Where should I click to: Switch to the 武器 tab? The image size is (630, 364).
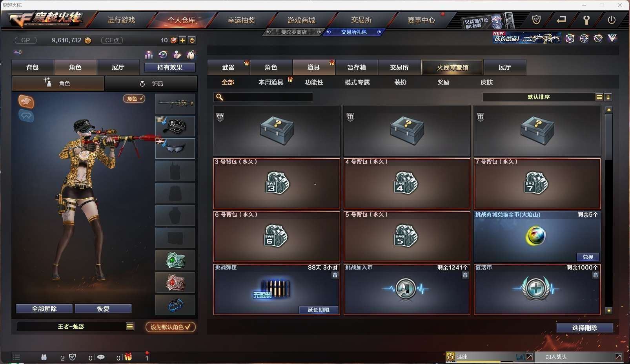228,67
